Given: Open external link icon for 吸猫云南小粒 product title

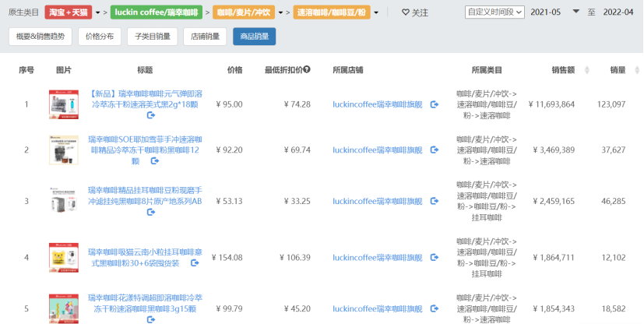Looking at the screenshot, I should [x=195, y=262].
